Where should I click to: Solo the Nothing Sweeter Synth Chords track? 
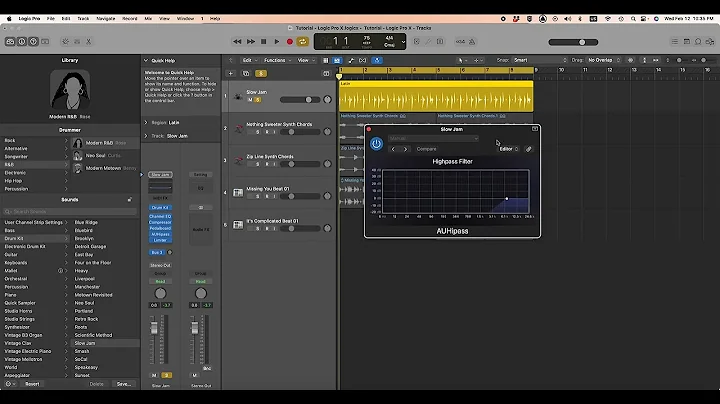pyautogui.click(x=258, y=132)
